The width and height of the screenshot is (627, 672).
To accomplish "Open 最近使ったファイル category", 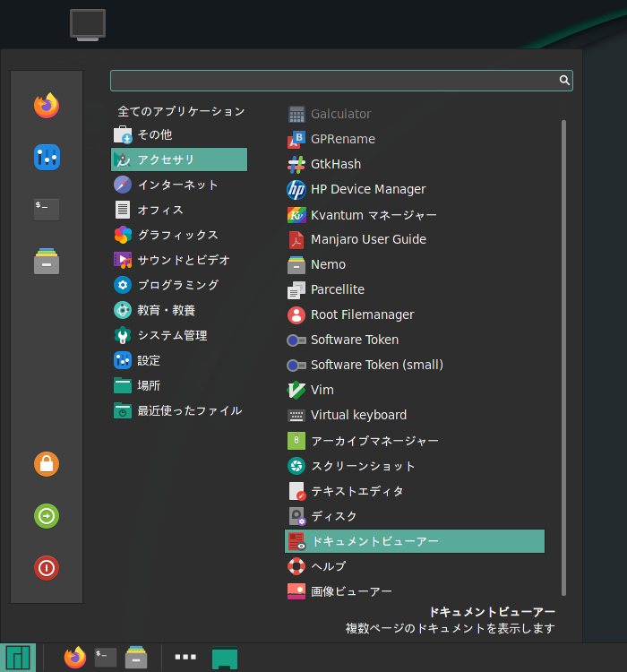I will [x=179, y=410].
